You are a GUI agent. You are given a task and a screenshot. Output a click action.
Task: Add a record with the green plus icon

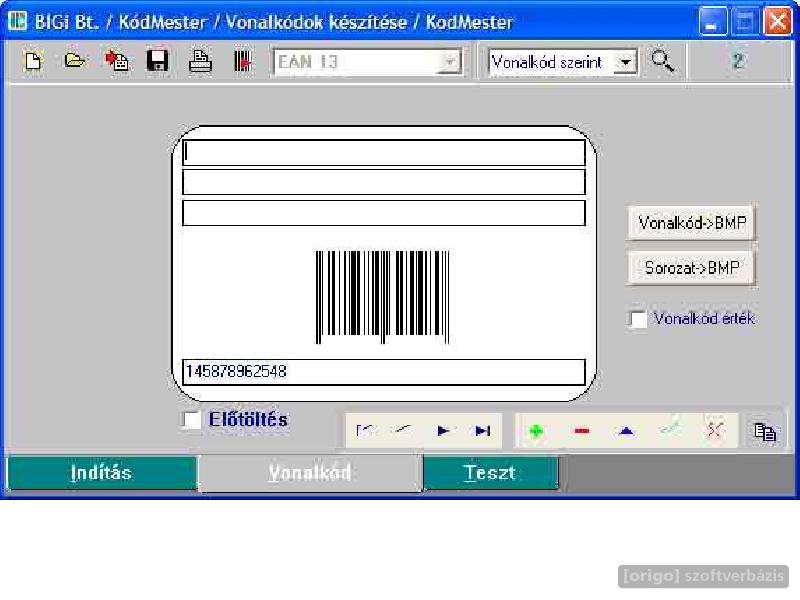(x=536, y=432)
